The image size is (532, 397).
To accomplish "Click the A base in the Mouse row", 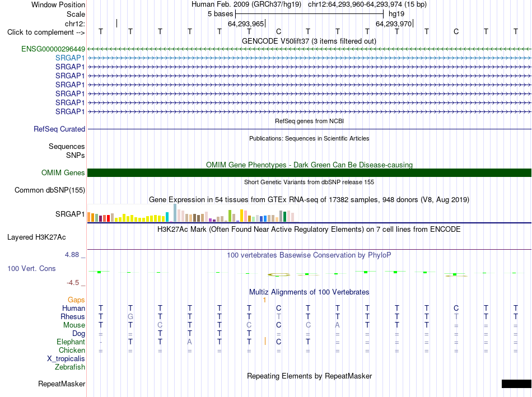I will click(337, 325).
